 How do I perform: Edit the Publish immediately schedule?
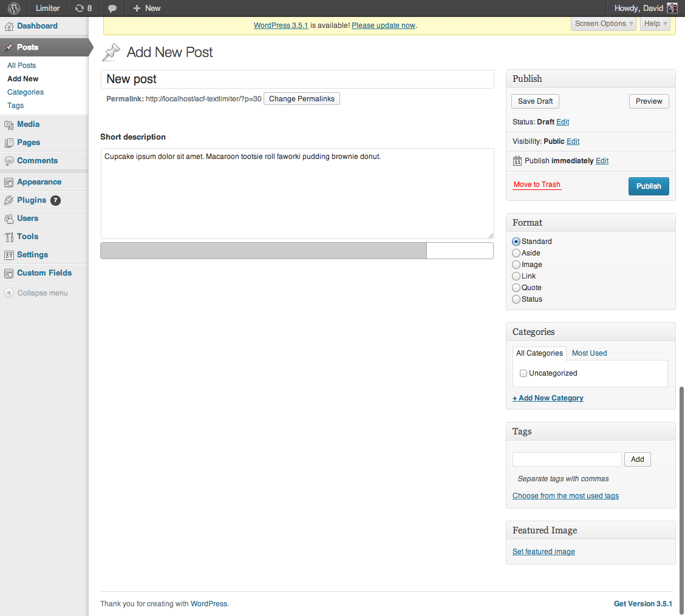[x=602, y=161]
